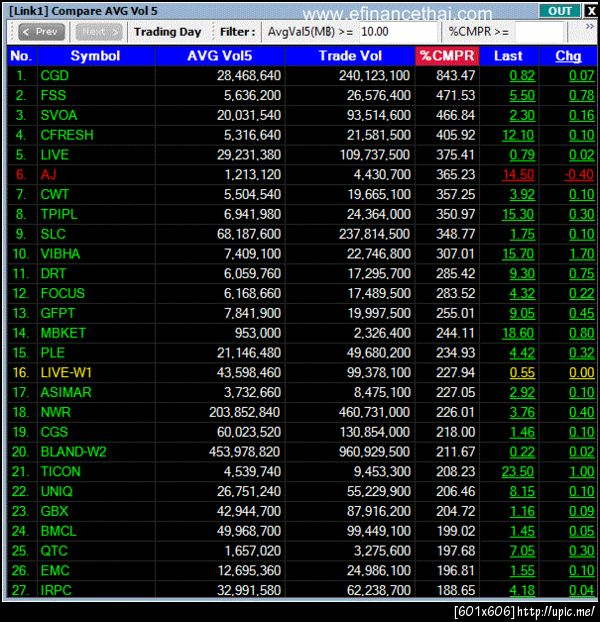The width and height of the screenshot is (600, 622).
Task: Select the red AJ symbol
Action: tap(48, 175)
